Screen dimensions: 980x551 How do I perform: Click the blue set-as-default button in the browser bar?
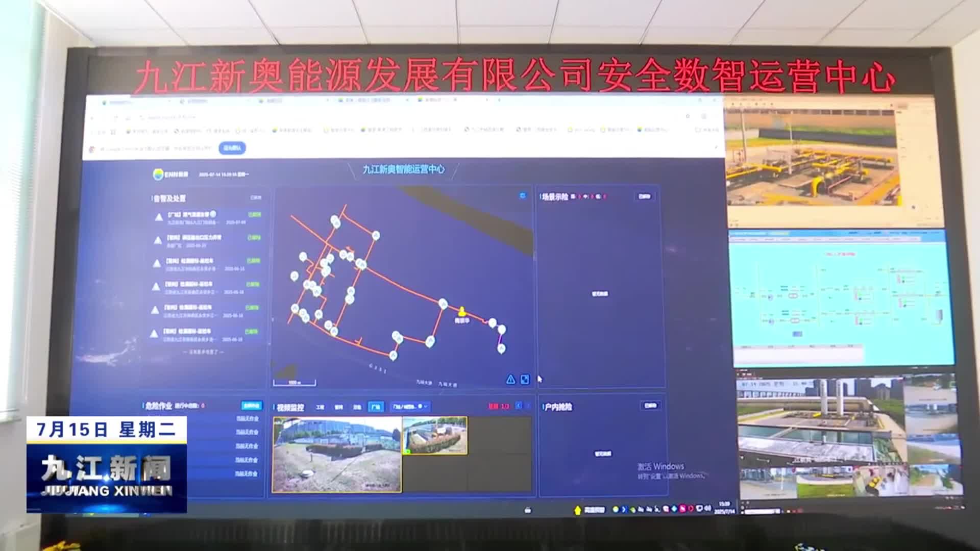click(232, 148)
